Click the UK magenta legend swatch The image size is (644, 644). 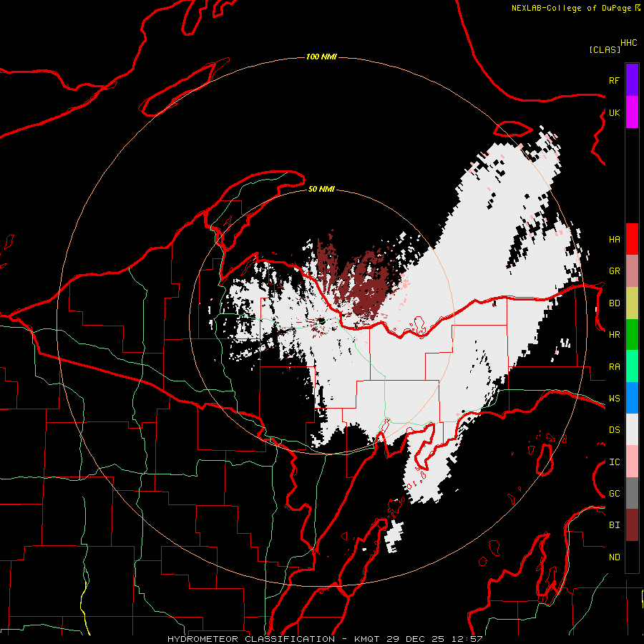click(632, 112)
